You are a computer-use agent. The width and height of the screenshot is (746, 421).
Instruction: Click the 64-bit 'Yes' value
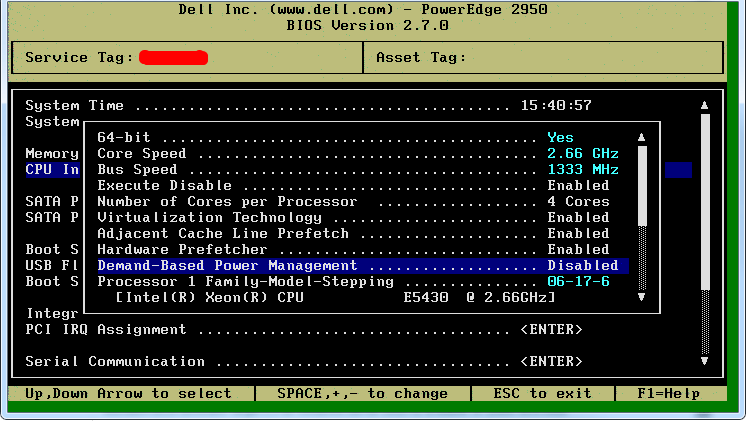(x=560, y=137)
